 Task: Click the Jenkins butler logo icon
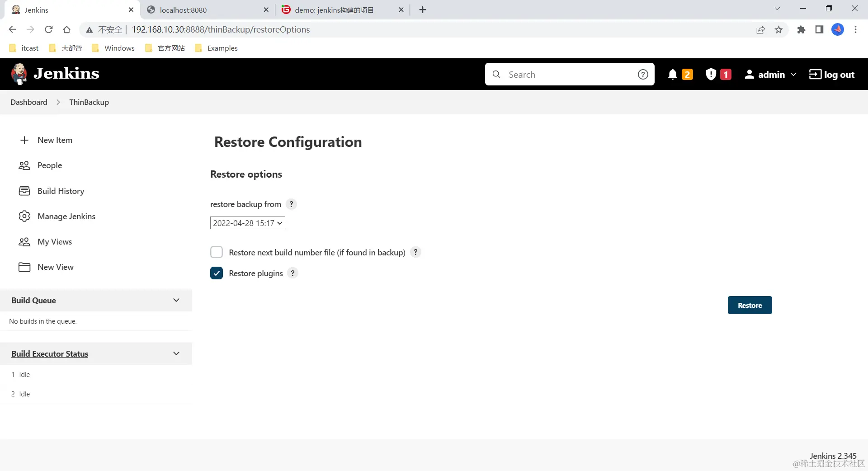[x=19, y=74]
